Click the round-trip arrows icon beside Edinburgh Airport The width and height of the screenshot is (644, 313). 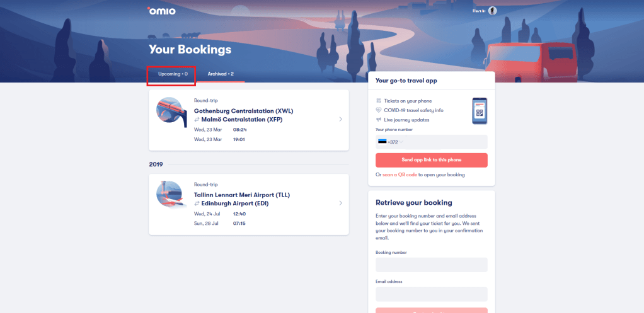(197, 203)
